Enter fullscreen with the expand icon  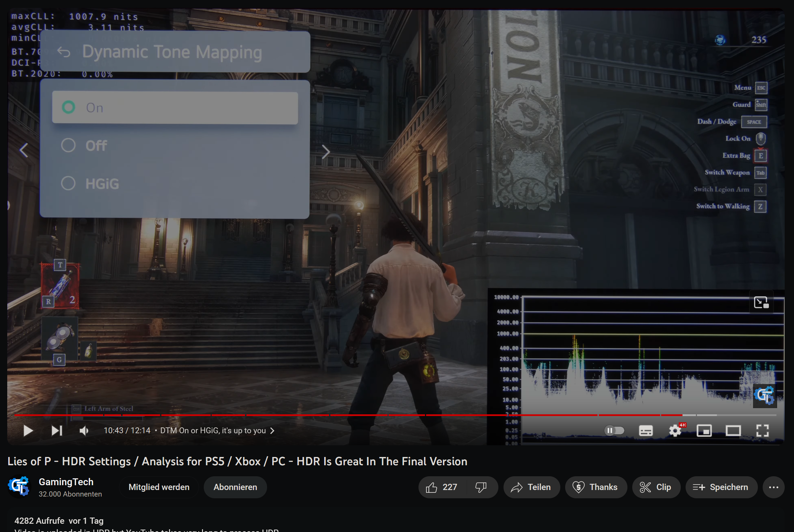[x=763, y=430]
